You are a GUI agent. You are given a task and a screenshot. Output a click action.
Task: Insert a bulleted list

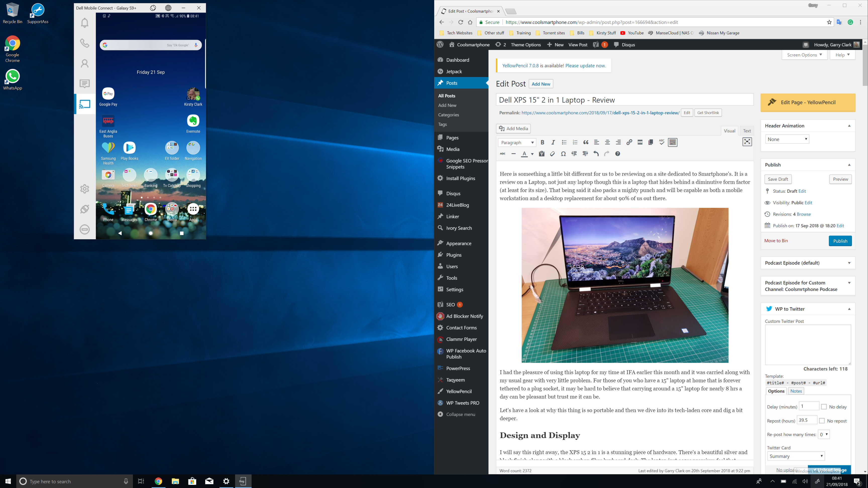click(x=564, y=143)
